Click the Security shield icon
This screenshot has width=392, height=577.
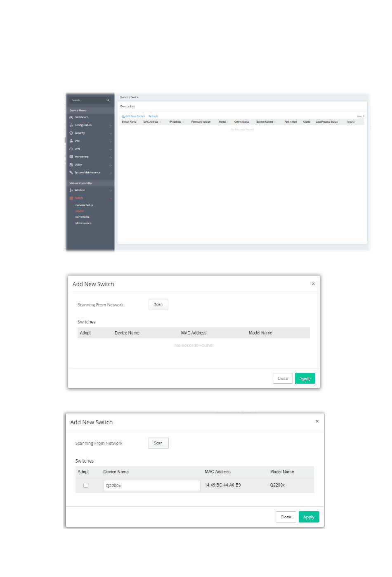(x=71, y=133)
